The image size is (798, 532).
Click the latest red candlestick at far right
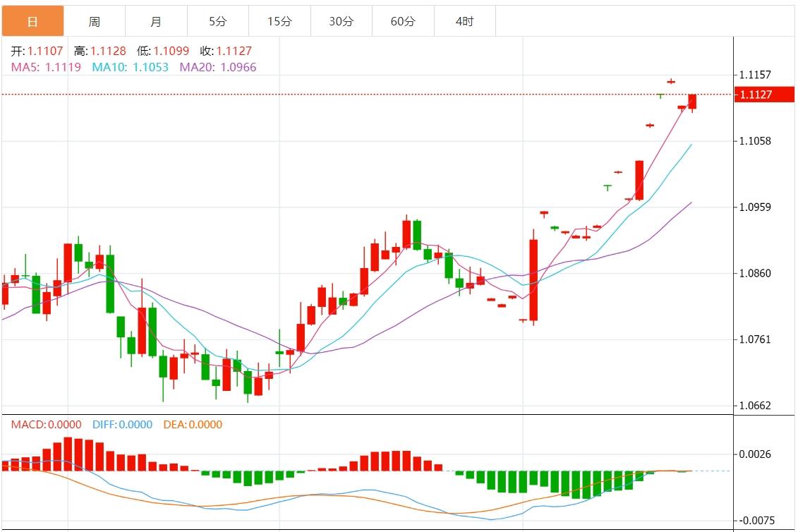point(692,102)
